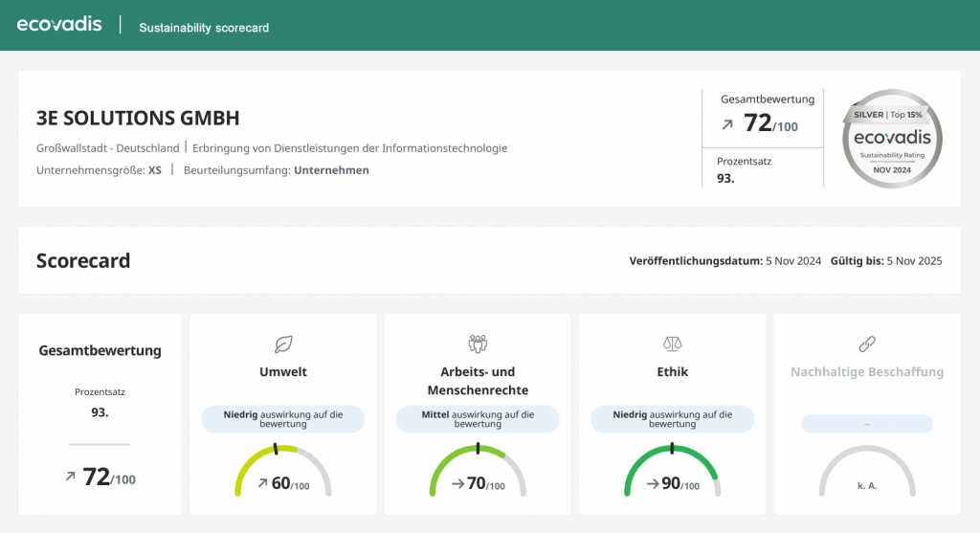Click the Scorecard section heading

coord(83,261)
